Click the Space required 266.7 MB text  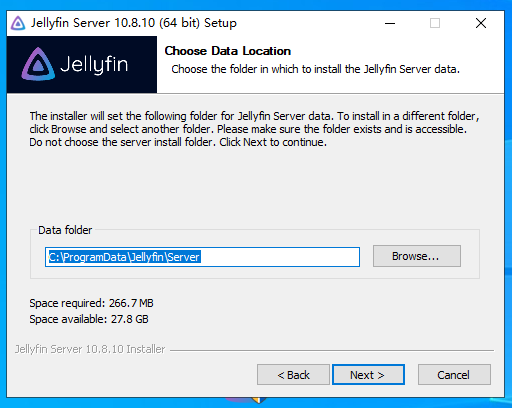pos(91,303)
